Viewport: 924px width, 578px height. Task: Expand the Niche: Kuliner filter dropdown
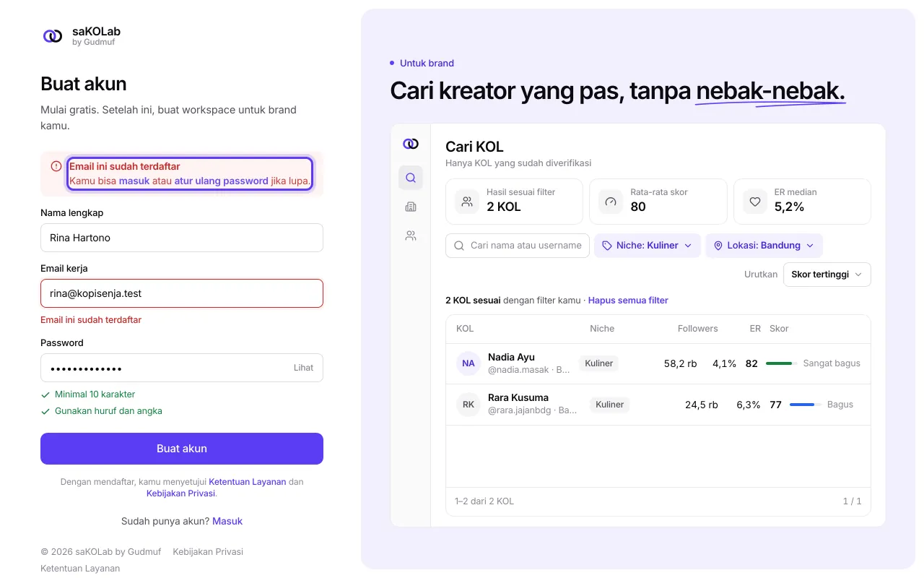point(648,246)
